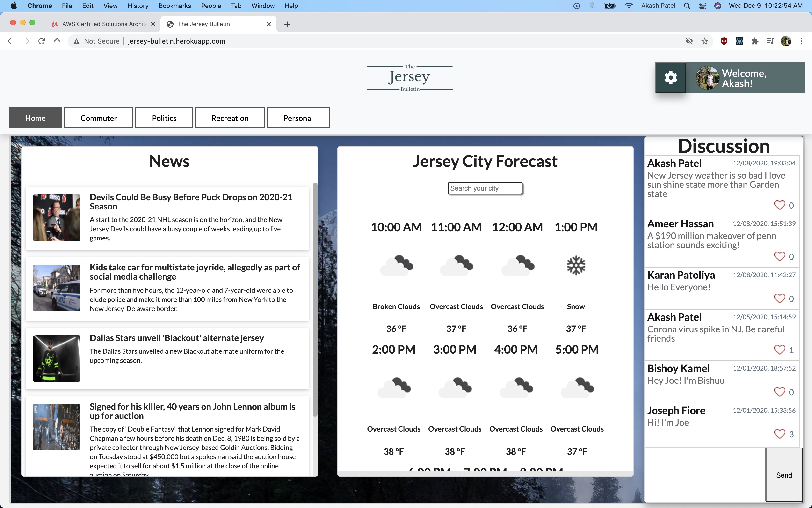Viewport: 812px width, 508px height.
Task: Close the AWS Certified Solutions tab
Action: (153, 24)
